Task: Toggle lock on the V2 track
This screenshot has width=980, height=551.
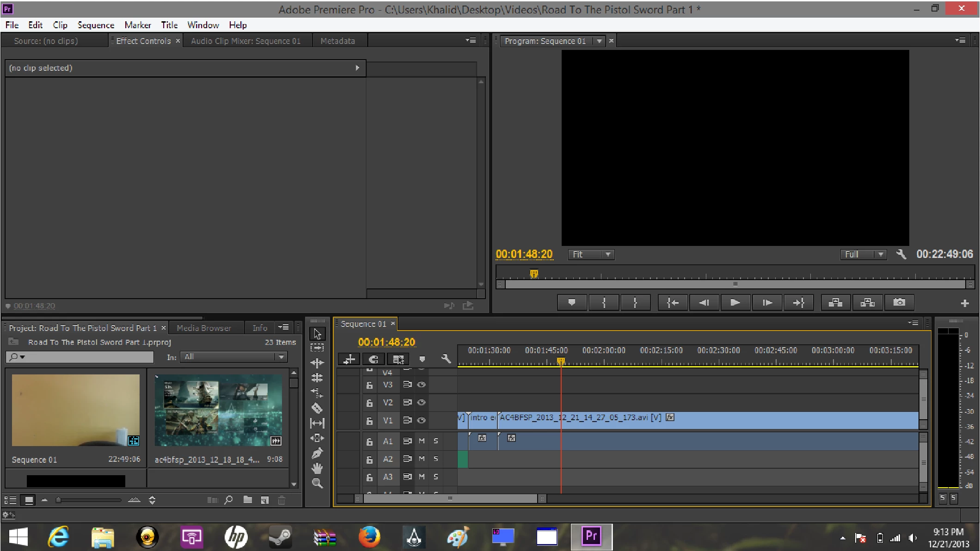Action: pos(369,403)
